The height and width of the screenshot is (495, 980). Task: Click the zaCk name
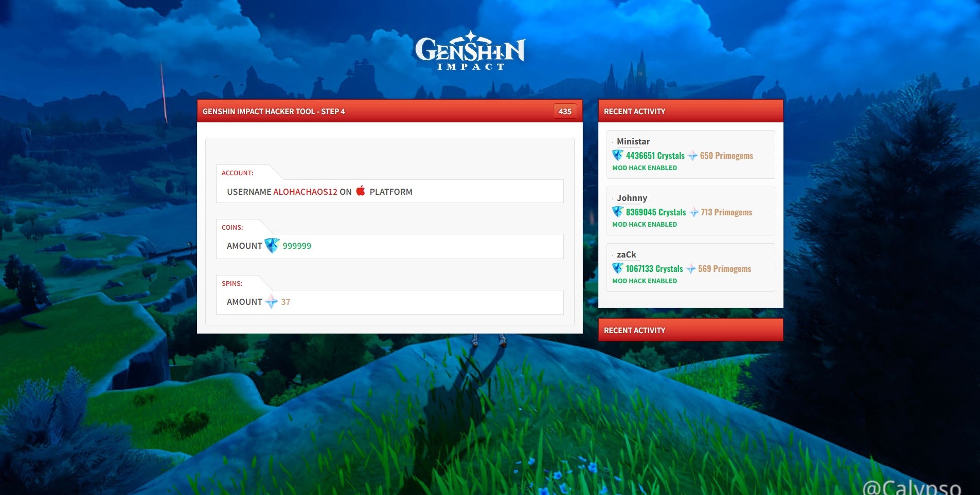627,254
